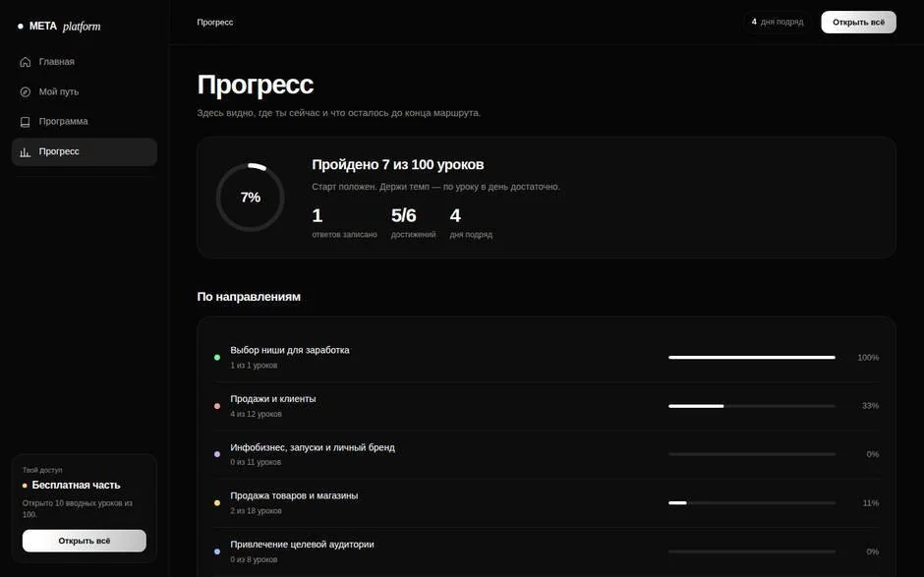Click the Открыто 10 вводных уроков из 100 text
This screenshot has height=577, width=924.
[x=78, y=509]
